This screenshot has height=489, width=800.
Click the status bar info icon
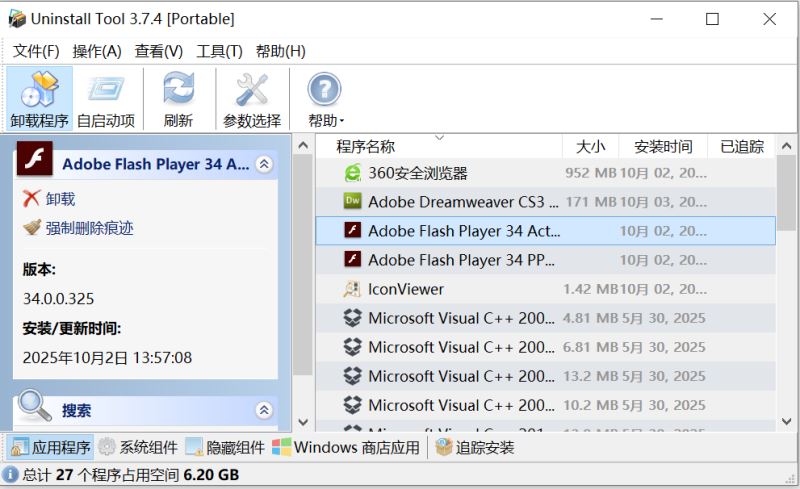point(10,475)
